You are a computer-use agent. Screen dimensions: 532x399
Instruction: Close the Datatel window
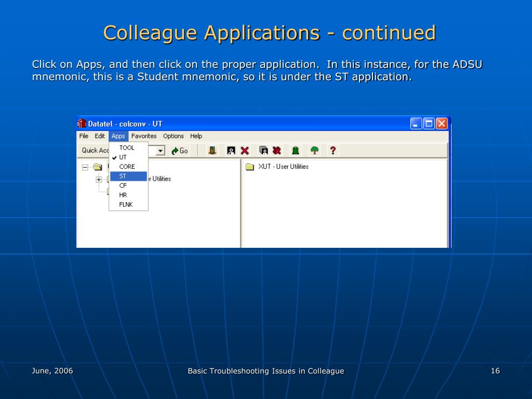coord(442,124)
